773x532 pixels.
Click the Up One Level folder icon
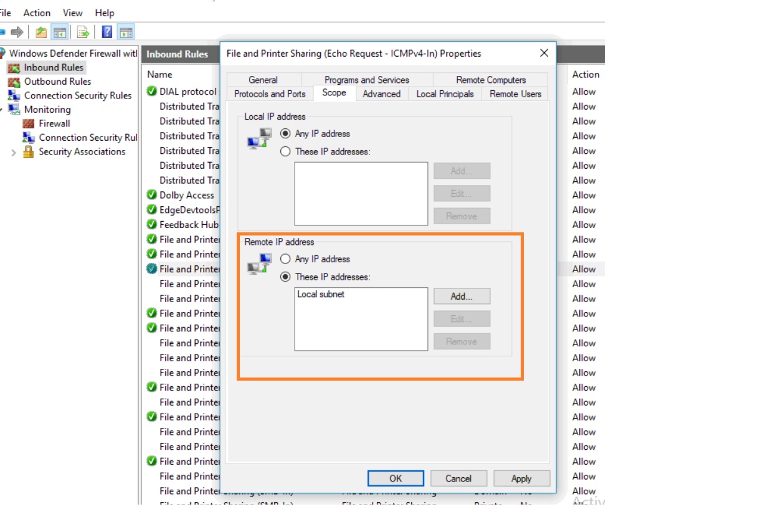coord(41,32)
